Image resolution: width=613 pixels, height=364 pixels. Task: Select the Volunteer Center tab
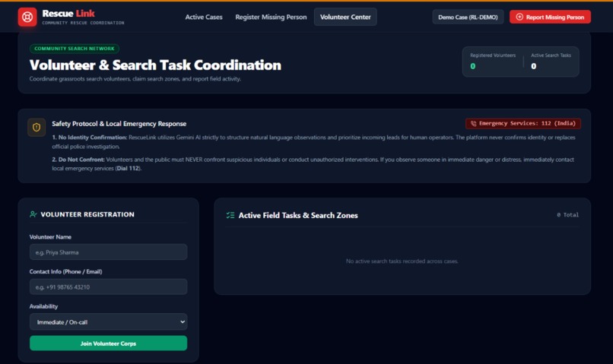[x=345, y=17]
